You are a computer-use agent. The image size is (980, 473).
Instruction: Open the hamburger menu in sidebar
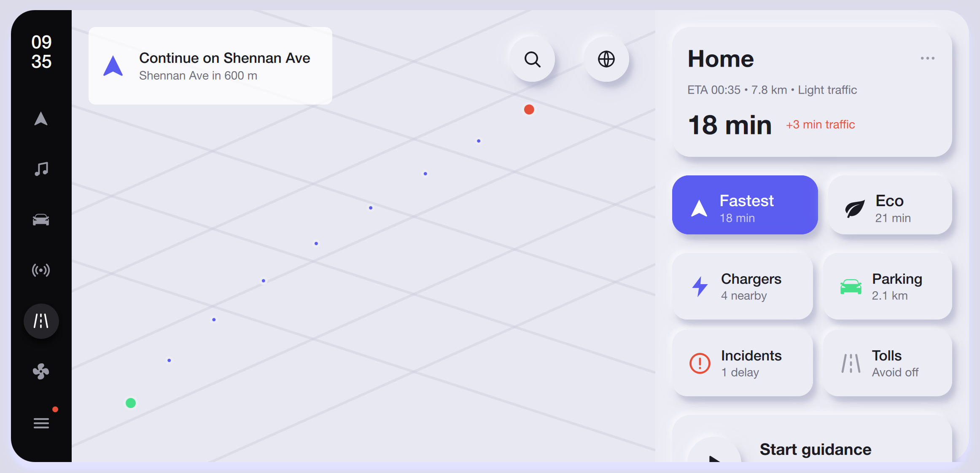41,423
